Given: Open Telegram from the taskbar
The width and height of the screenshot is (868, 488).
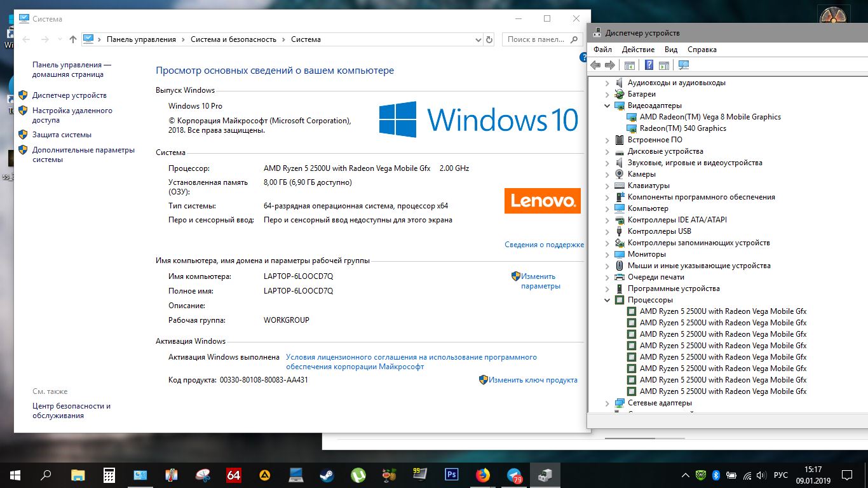Looking at the screenshot, I should (514, 475).
